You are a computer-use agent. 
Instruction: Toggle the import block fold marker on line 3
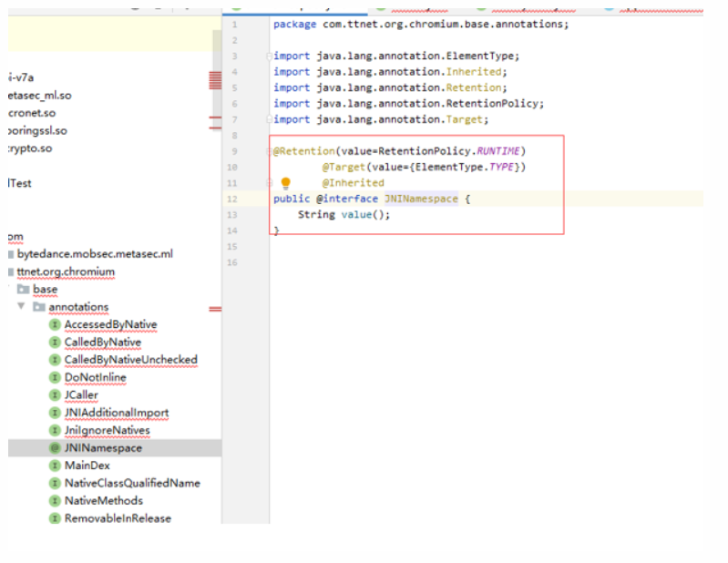[269, 56]
